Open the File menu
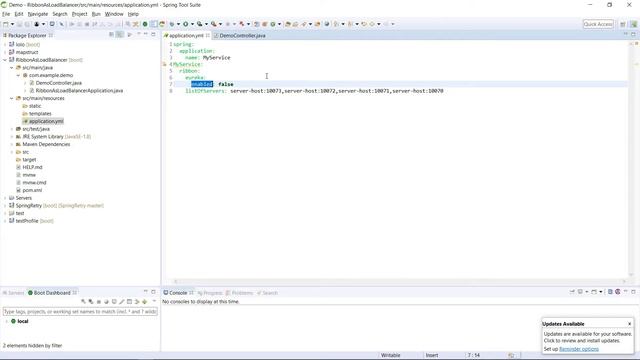The width and height of the screenshot is (640, 360). (x=6, y=14)
